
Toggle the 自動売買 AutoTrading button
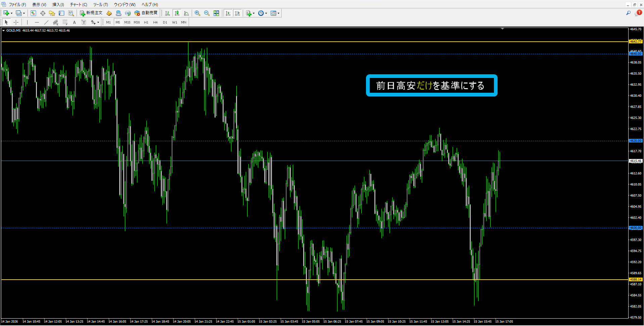click(x=146, y=13)
